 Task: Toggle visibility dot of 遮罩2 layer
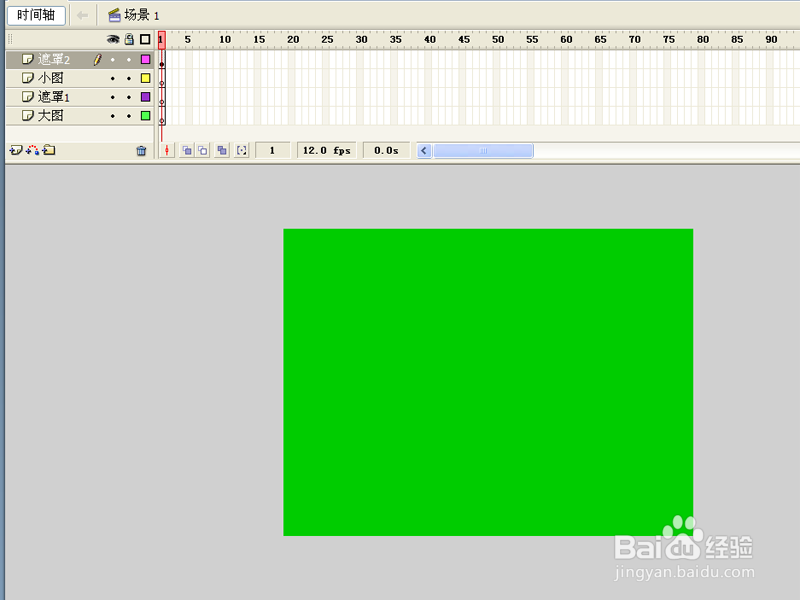pos(113,60)
